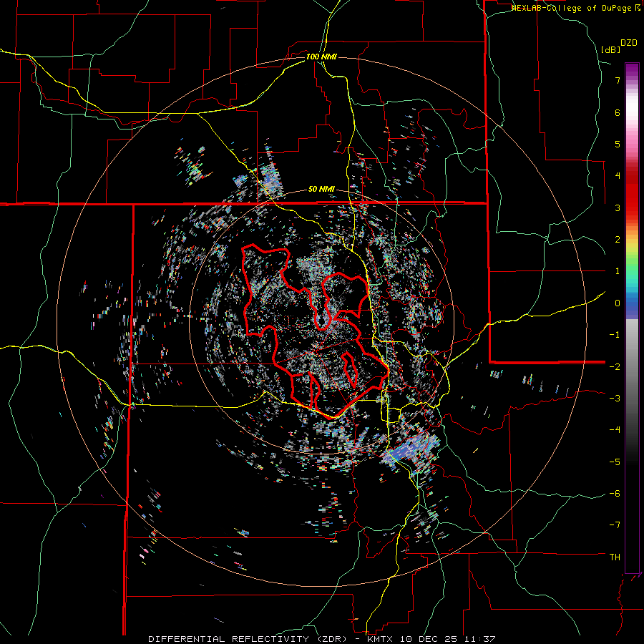644x644 pixels.
Task: Click the -2 value on the color scale
Action: 615,366
